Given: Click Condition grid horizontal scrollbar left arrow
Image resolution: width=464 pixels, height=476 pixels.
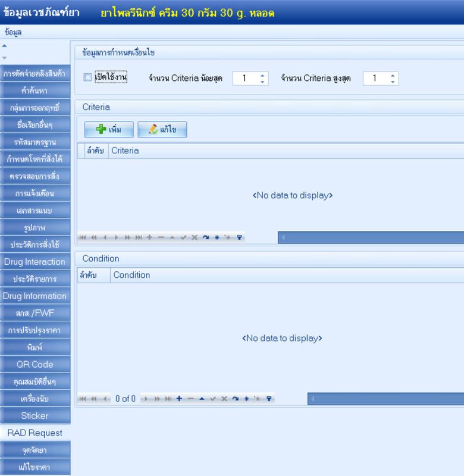Looking at the screenshot, I should [312, 399].
